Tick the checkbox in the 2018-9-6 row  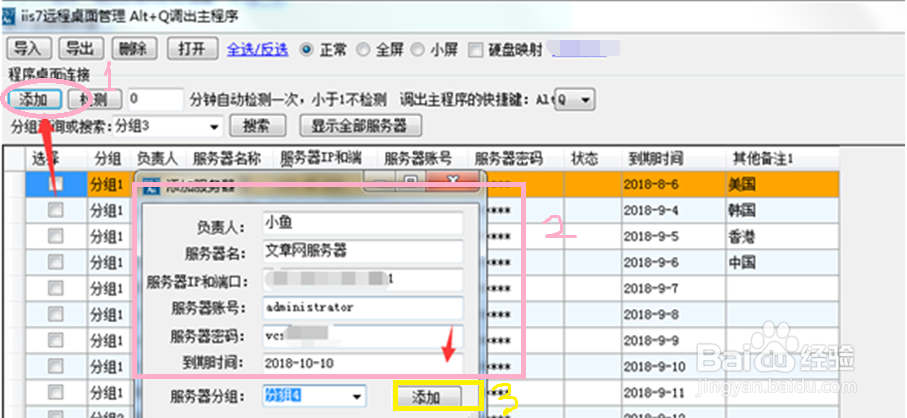point(56,262)
